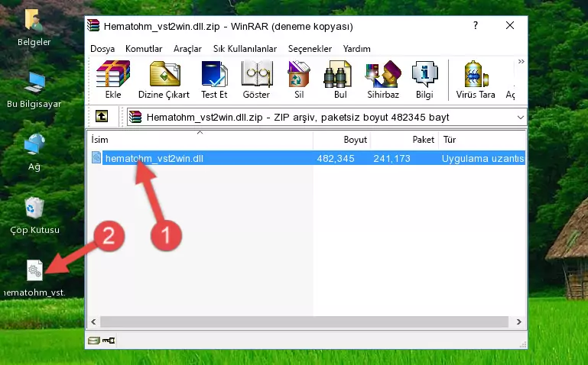Select hematohm_vst2win.dll file row
The width and height of the screenshot is (588, 365).
[x=307, y=158]
